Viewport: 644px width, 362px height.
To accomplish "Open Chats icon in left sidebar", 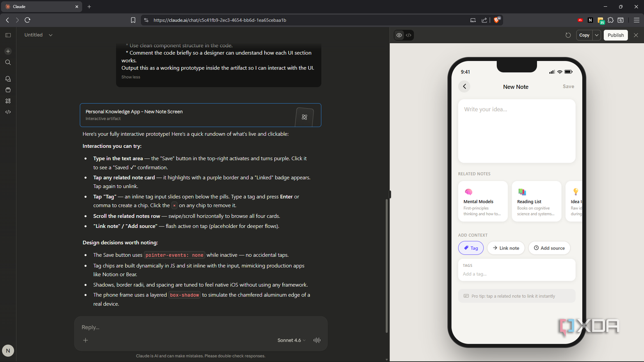I will (8, 79).
